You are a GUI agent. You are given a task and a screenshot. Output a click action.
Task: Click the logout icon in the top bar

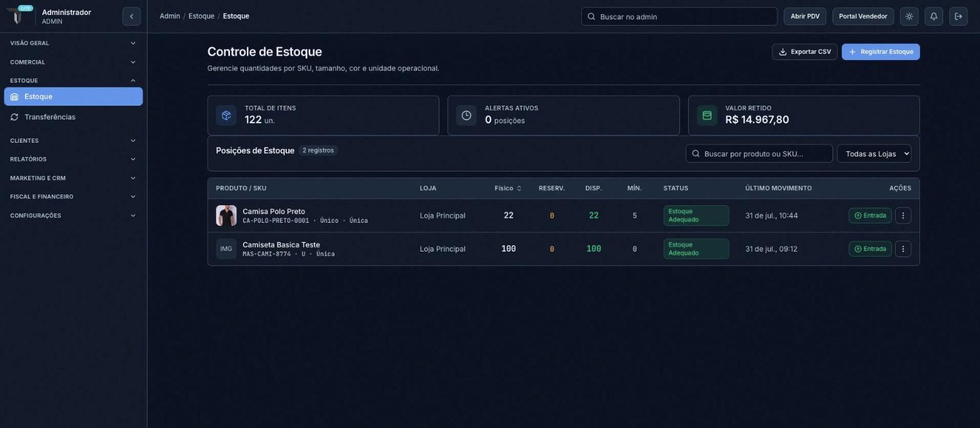(958, 16)
